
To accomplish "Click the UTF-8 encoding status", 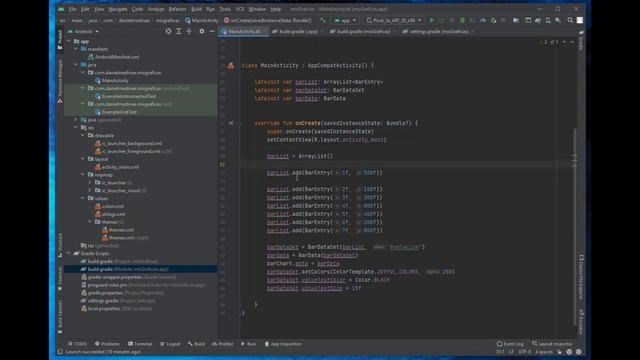I will 524,352.
